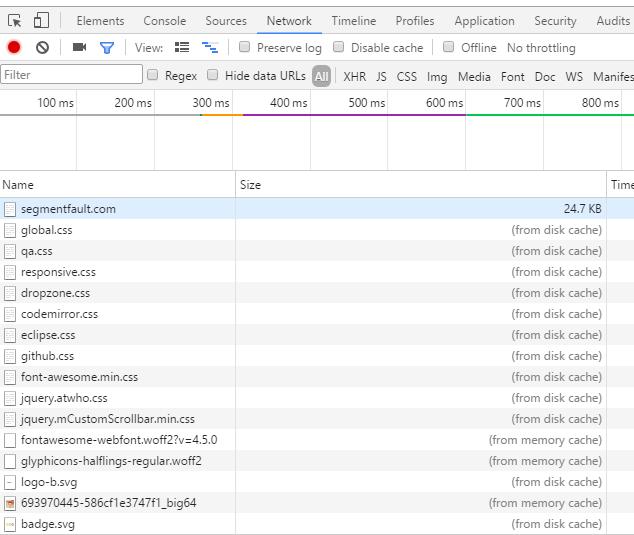This screenshot has width=634, height=535.
Task: Toggle the waterfall overview view icon
Action: (210, 47)
